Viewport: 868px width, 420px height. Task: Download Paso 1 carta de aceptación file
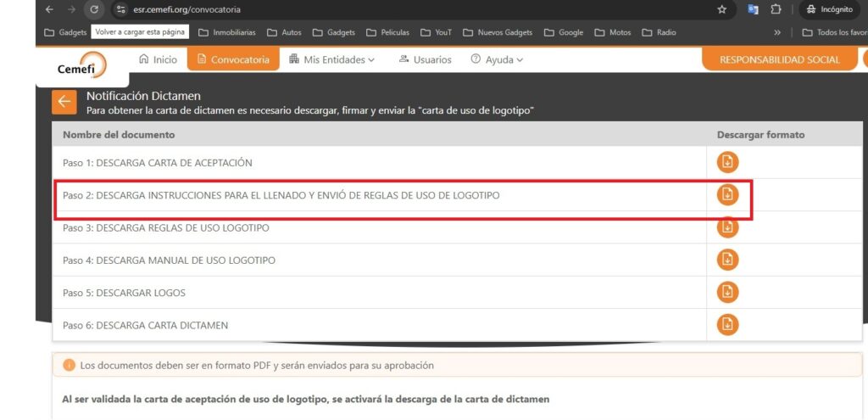[x=727, y=163]
